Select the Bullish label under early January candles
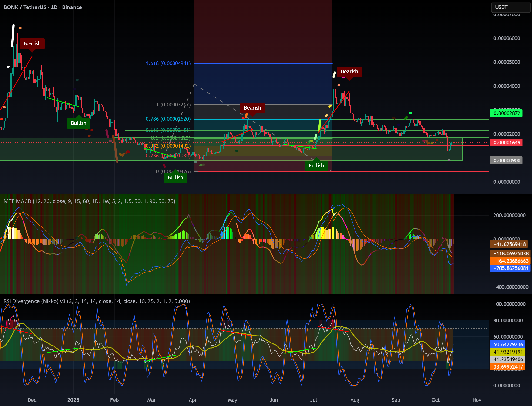The width and height of the screenshot is (532, 406). pos(79,123)
